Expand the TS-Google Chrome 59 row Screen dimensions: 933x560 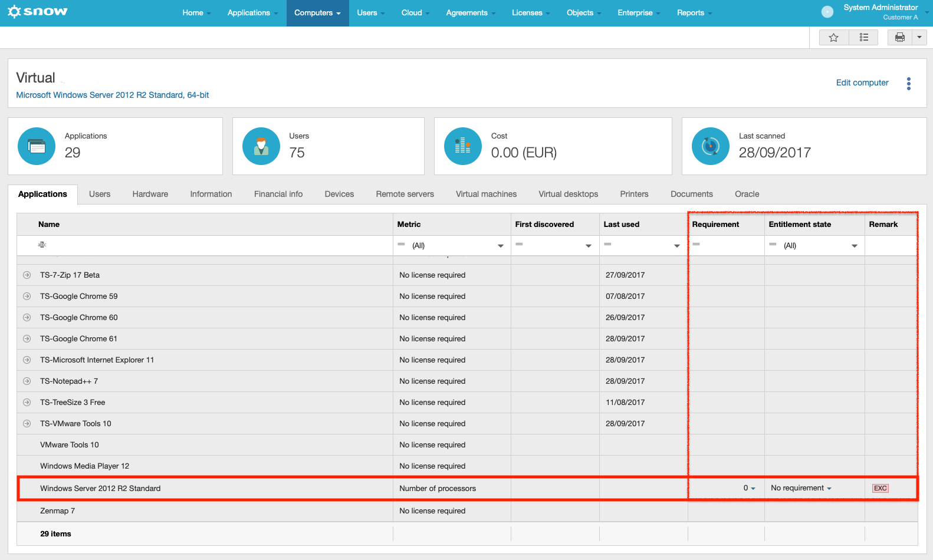27,297
